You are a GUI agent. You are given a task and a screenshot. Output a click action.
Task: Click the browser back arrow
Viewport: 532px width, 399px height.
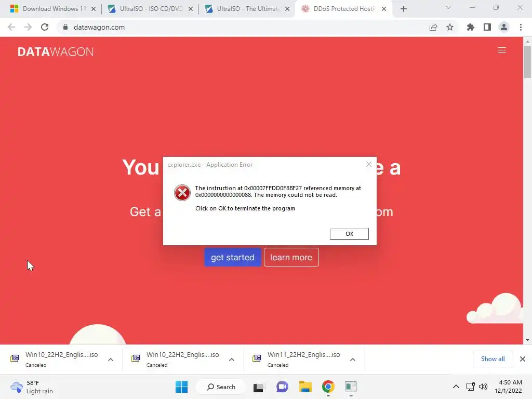[11, 27]
